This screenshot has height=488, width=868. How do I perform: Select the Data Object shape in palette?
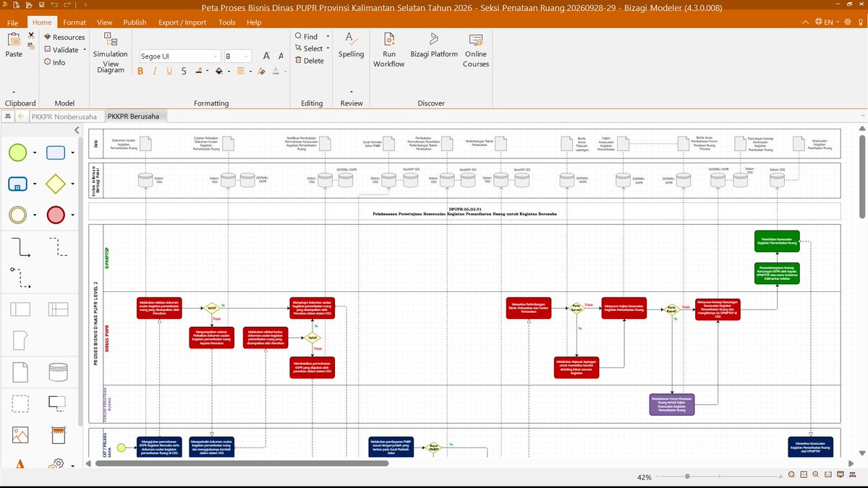pyautogui.click(x=20, y=372)
